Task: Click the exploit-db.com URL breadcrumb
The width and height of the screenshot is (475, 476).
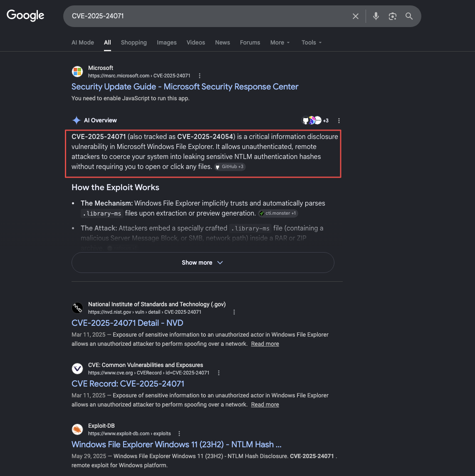Action: [x=129, y=434]
